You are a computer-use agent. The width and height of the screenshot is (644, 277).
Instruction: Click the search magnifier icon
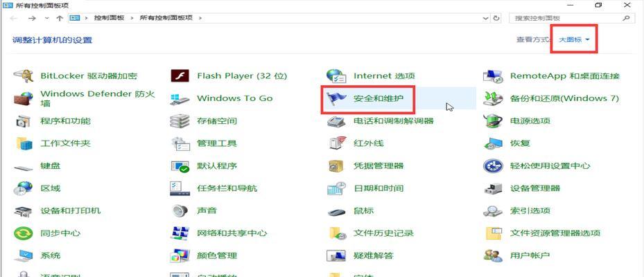[x=627, y=18]
